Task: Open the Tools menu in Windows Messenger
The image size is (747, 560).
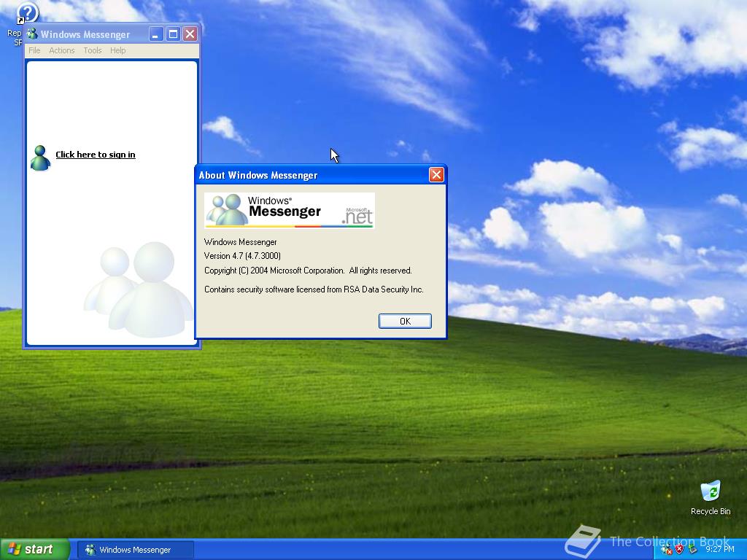Action: 93,50
